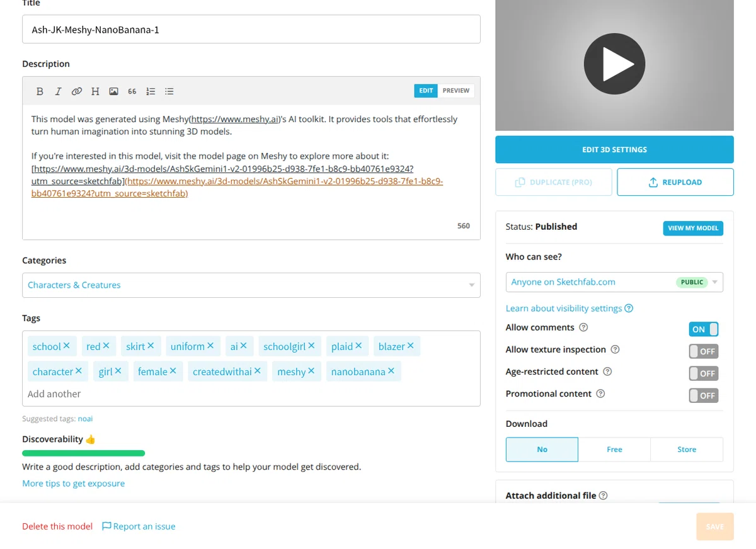Insert a numbered list
This screenshot has height=549, width=756.
pos(151,91)
